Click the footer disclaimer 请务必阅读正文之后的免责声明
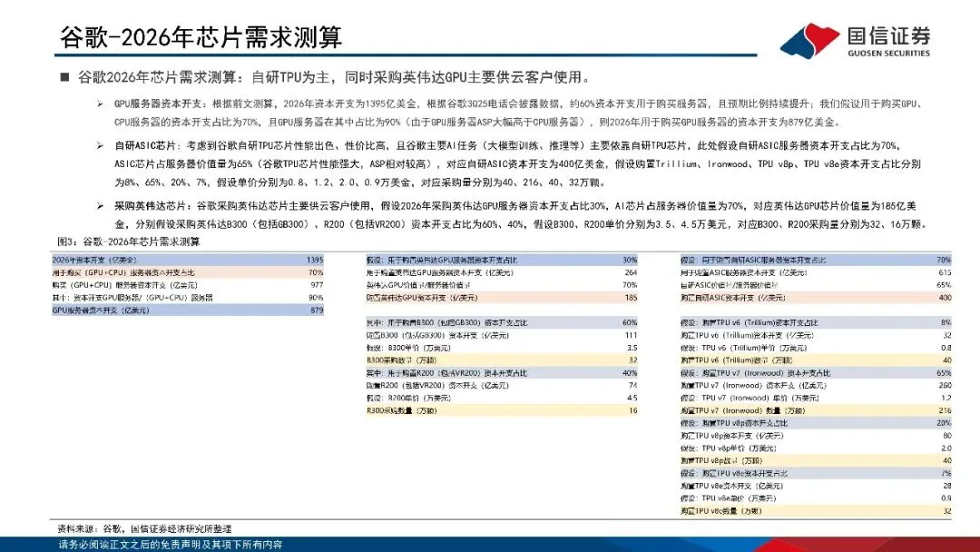Screen dimensions: 980x552 pos(170,545)
